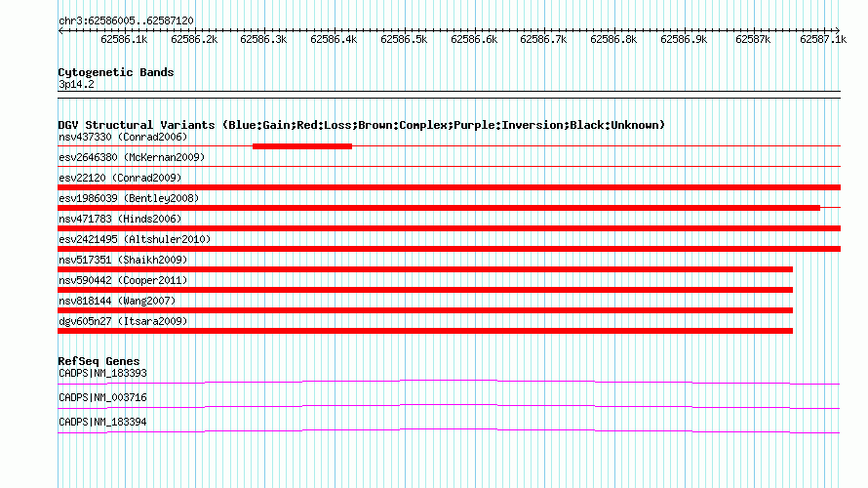The image size is (868, 488).
Task: Click the CADPS|NM_183394 transcript label
Action: pyautogui.click(x=103, y=422)
